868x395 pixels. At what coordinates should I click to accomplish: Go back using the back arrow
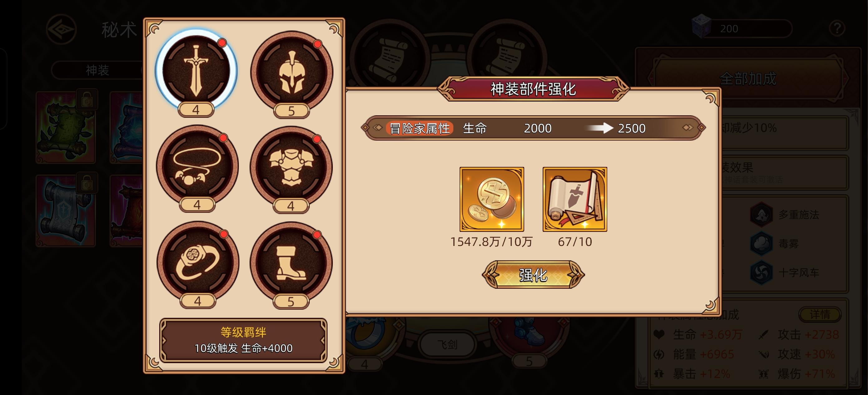pos(61,29)
